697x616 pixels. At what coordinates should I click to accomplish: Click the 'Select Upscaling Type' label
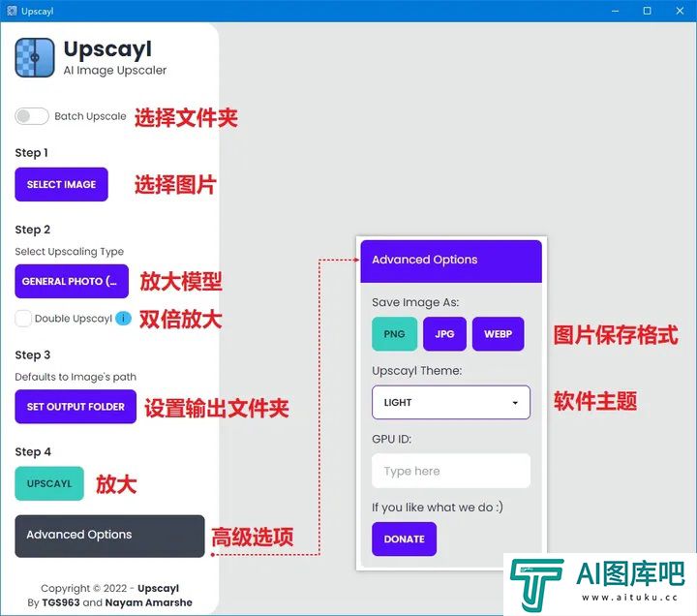[x=70, y=251]
